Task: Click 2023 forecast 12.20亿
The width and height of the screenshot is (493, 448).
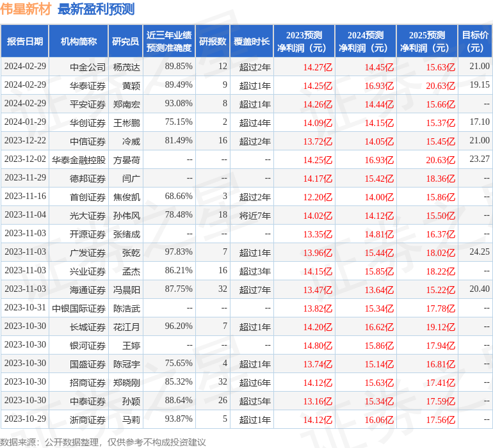Action: (318, 197)
